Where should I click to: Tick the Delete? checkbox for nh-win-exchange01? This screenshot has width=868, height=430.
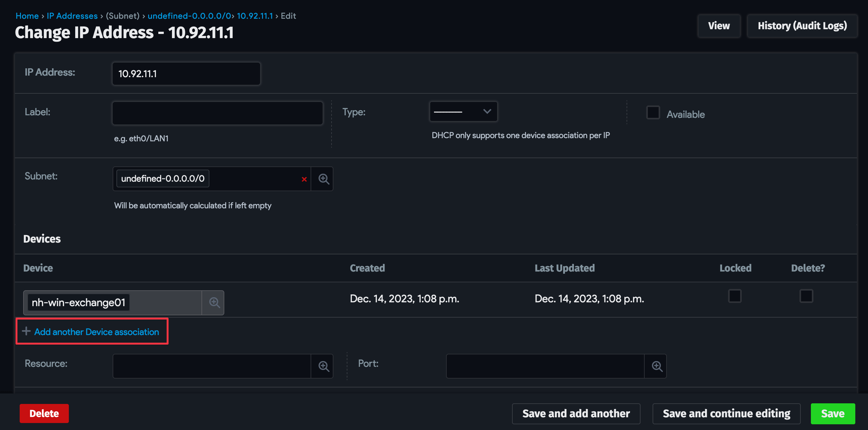[806, 296]
